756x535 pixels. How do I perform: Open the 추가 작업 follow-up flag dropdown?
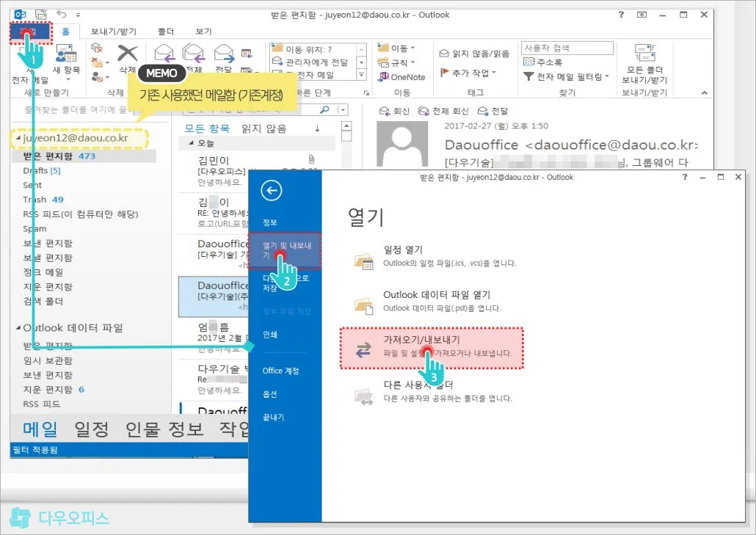468,73
